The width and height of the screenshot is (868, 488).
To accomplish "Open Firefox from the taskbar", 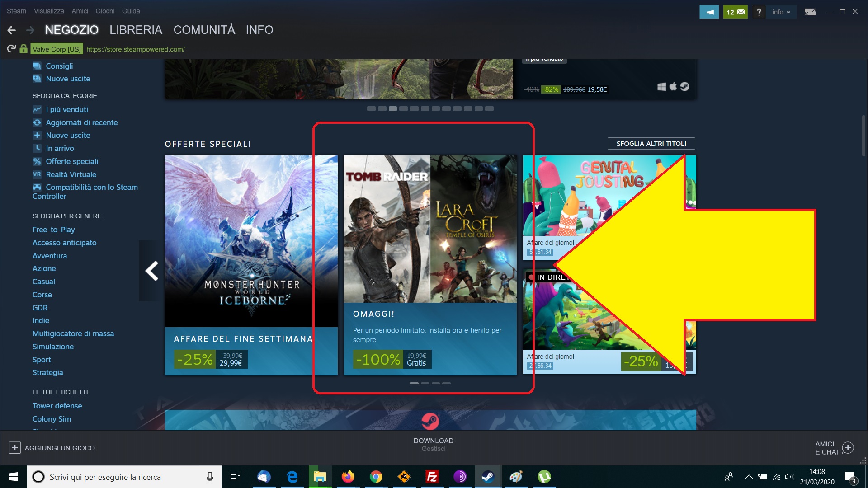I will point(348,477).
